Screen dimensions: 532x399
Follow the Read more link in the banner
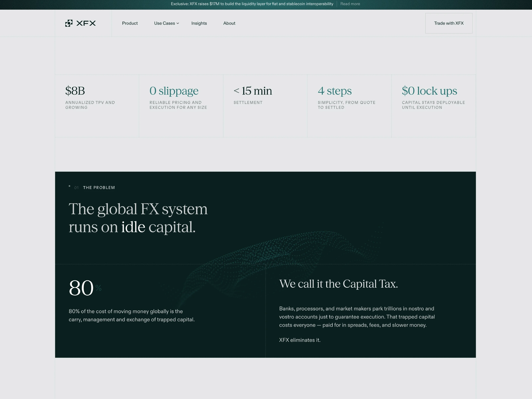(x=350, y=4)
